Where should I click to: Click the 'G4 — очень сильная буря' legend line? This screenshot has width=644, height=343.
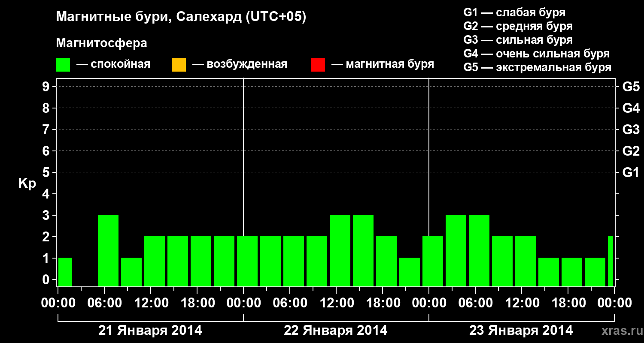[537, 54]
